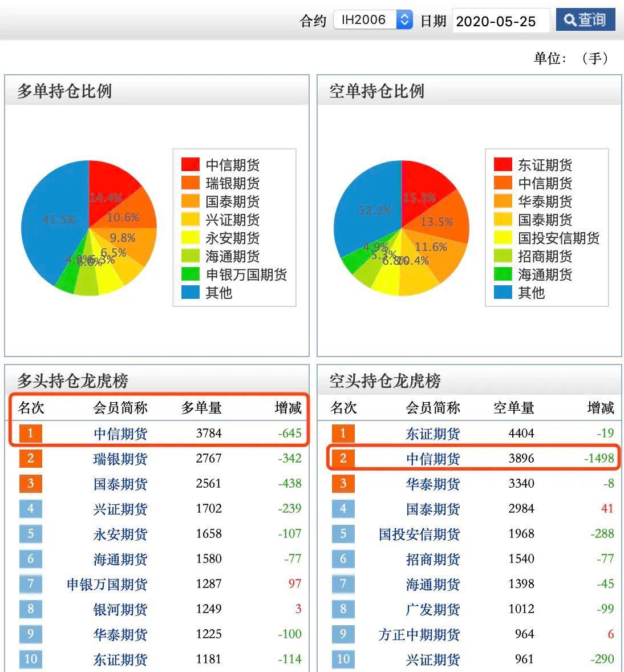Click the blue 查询 search button
The width and height of the screenshot is (624, 672).
585,20
